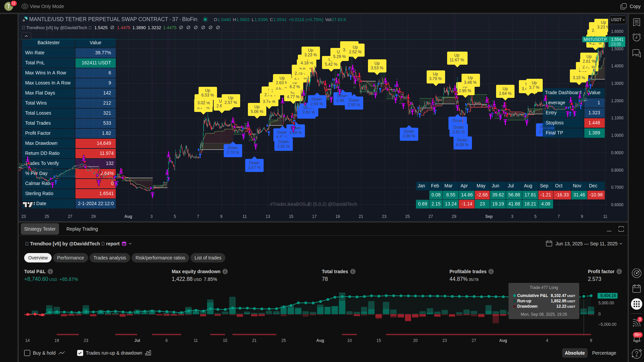Click the Mantle symbol logo beside chart title

coord(25,19)
